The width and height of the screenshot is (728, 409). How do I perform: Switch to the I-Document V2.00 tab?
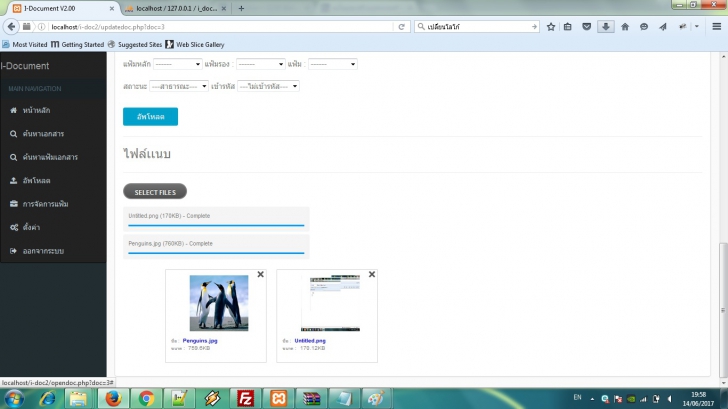[64, 8]
